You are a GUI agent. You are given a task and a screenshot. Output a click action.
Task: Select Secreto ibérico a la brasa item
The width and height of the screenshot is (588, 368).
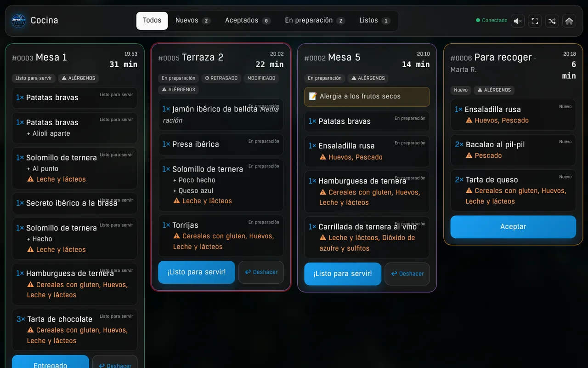75,203
